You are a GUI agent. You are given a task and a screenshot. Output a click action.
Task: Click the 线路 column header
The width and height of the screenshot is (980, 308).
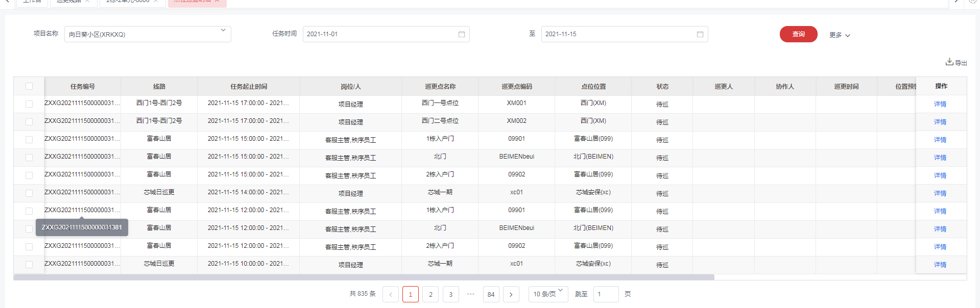point(159,87)
